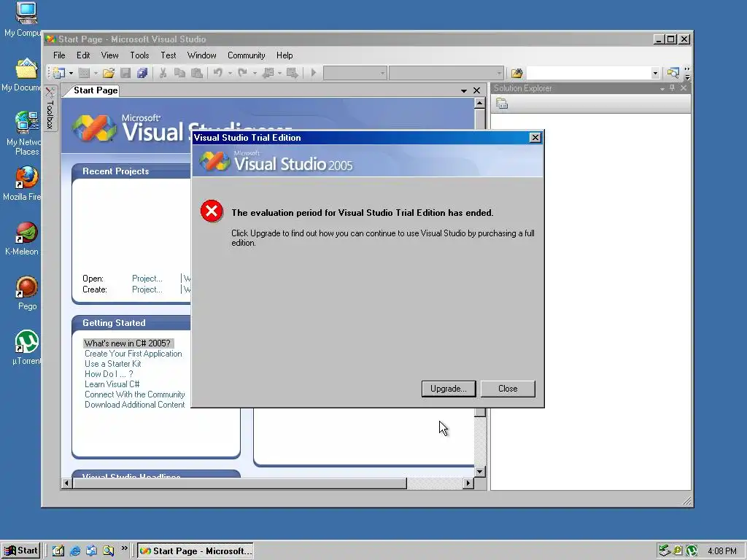Click the Save toolbar icon

[125, 73]
